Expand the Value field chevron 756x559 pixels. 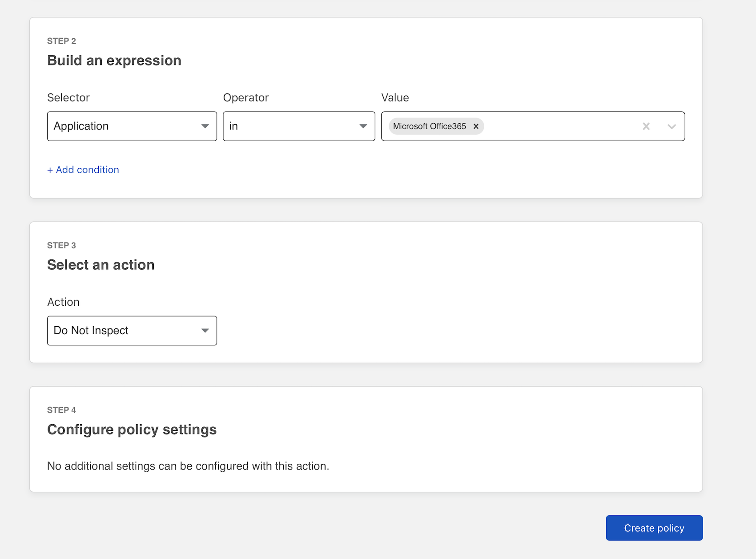pos(672,126)
